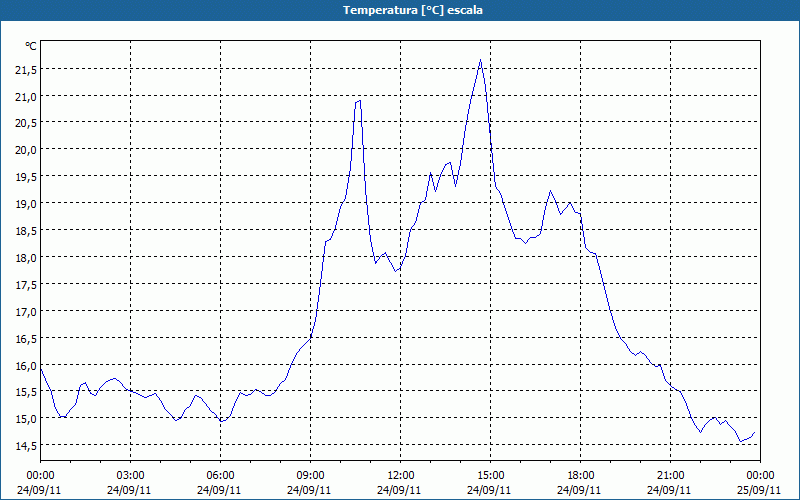Click the 18,0 y-axis label
Image resolution: width=800 pixels, height=500 pixels.
[26, 258]
